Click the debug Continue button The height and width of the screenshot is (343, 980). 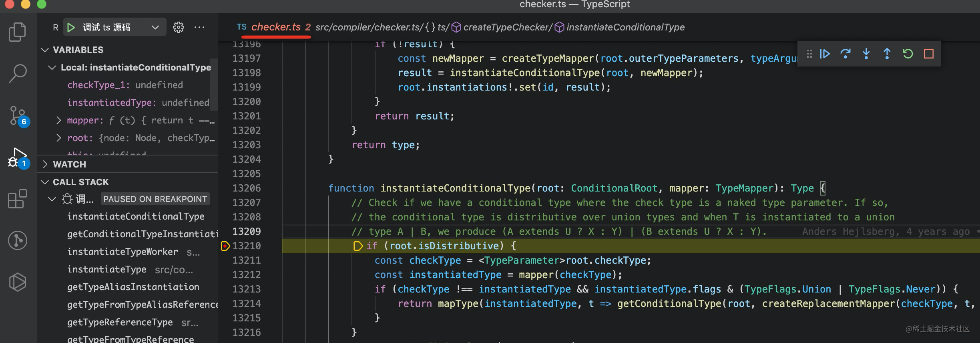(x=825, y=54)
